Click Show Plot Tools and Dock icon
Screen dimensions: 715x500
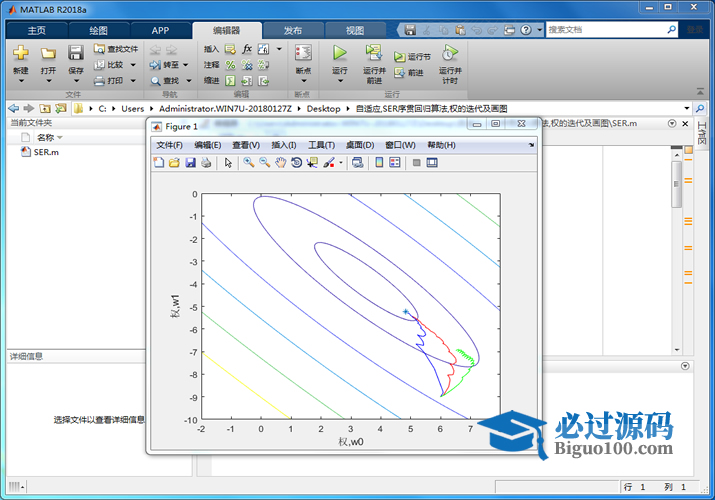coord(432,163)
